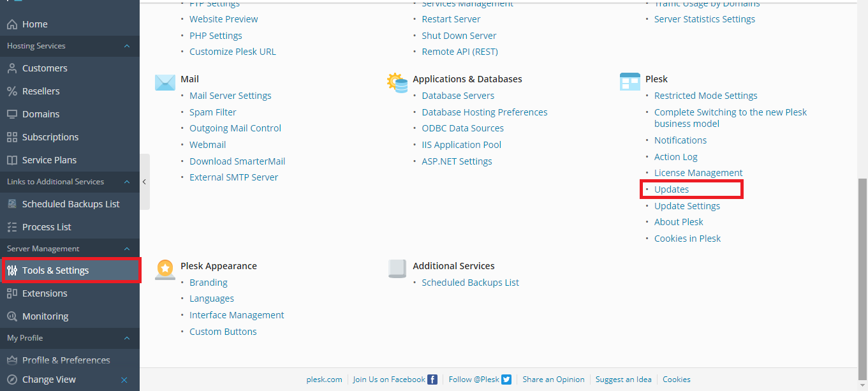Click the Applications & Databases section icon

click(x=397, y=82)
